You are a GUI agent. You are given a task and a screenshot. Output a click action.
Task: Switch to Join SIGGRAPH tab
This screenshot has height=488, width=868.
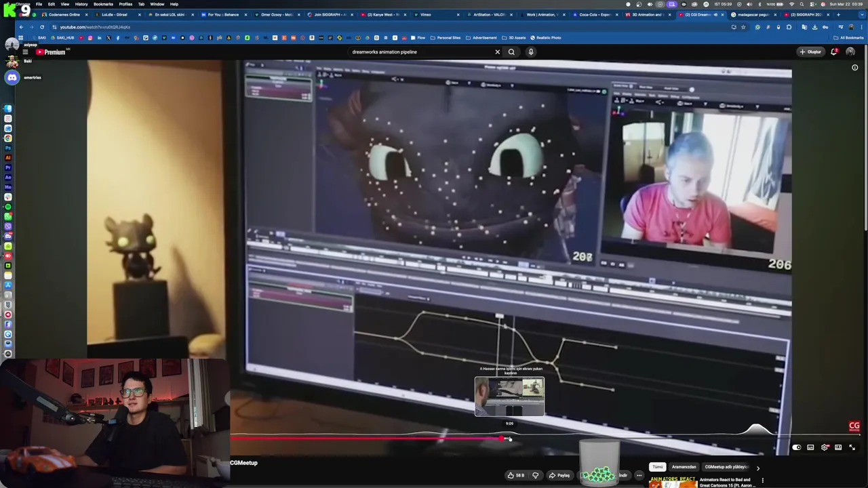pos(330,14)
